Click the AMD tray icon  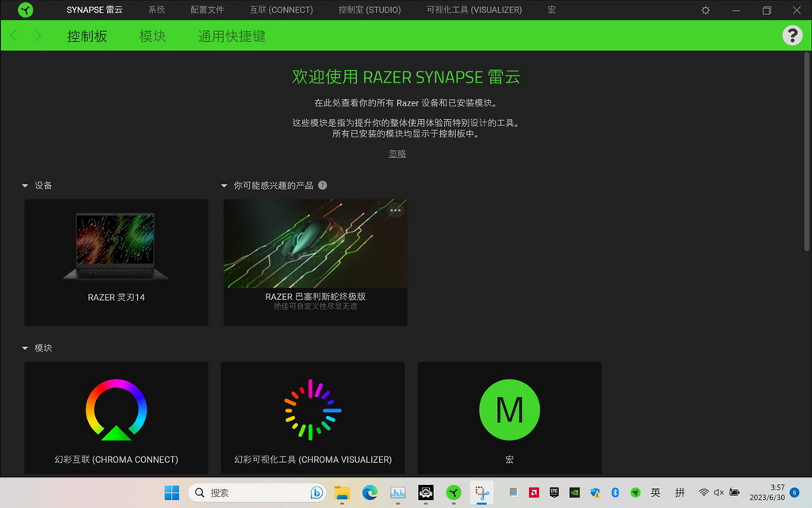pos(534,492)
